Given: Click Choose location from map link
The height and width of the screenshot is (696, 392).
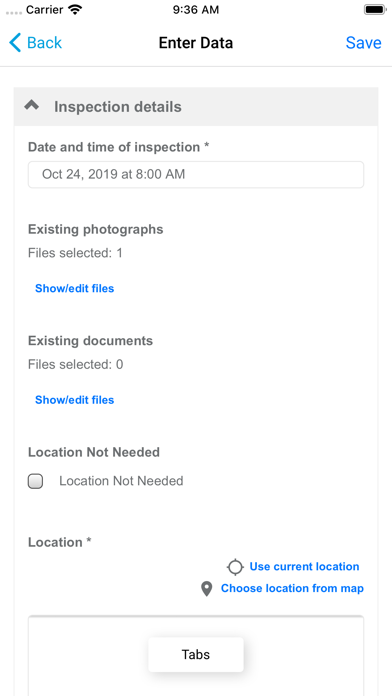Looking at the screenshot, I should pos(292,589).
